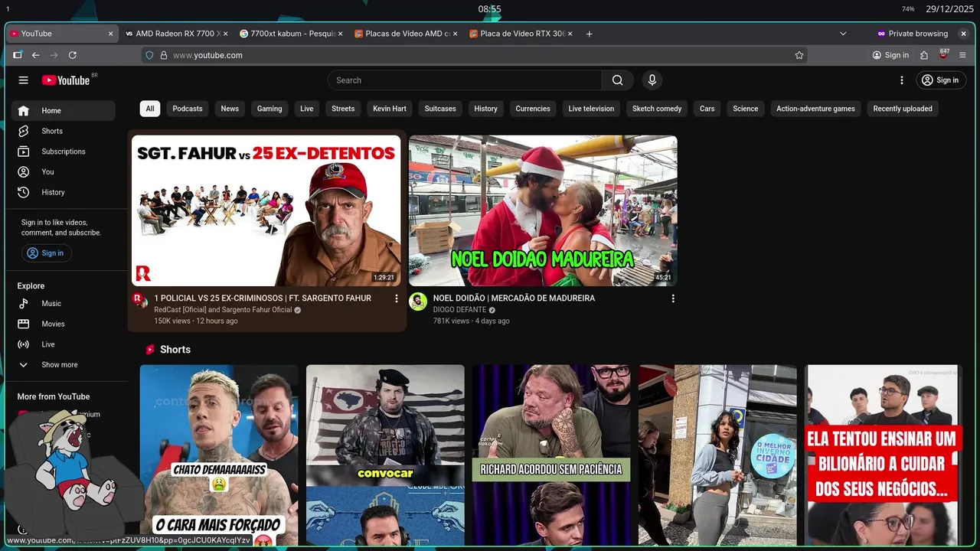Image resolution: width=980 pixels, height=551 pixels.
Task: Select the Action-adventure games chip
Action: pos(815,109)
